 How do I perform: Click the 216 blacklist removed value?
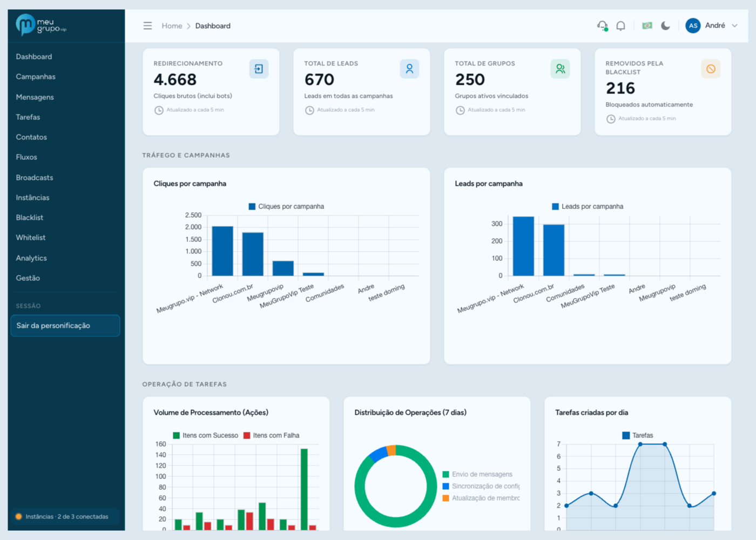pos(620,89)
